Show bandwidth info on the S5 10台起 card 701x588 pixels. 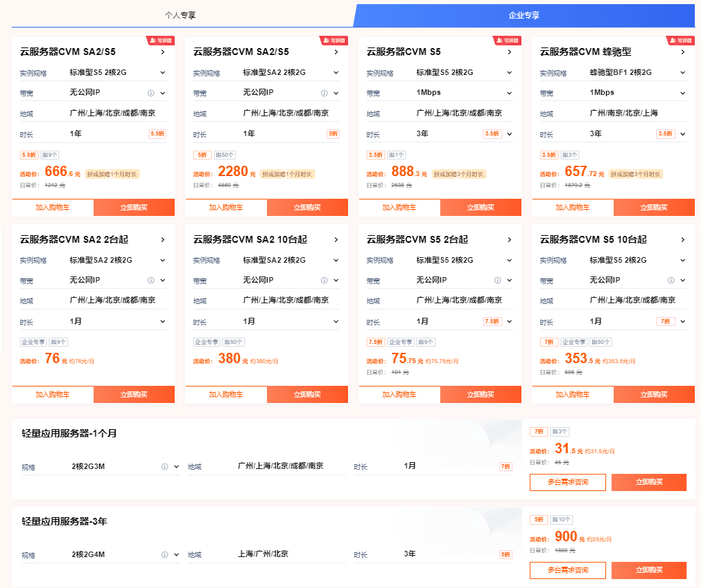coord(671,280)
